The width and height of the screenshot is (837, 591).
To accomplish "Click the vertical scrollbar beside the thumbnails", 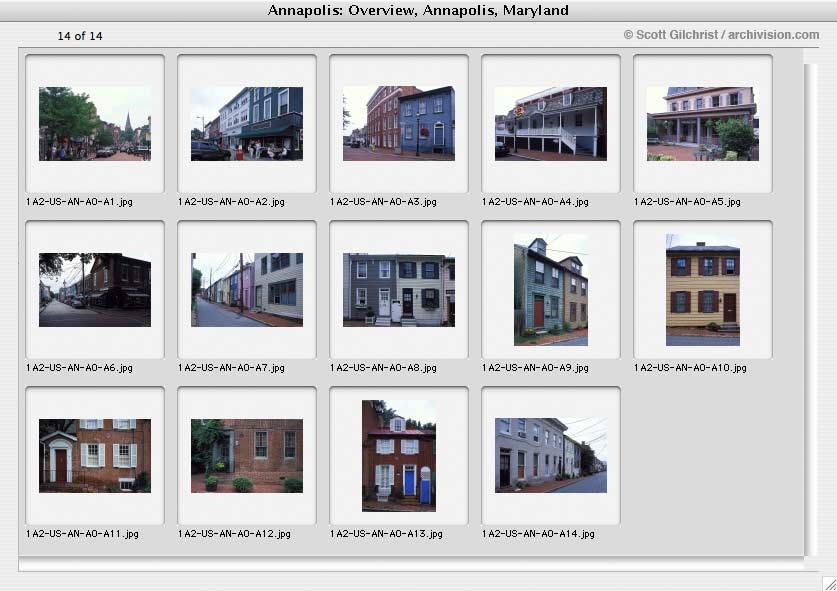I will tap(810, 310).
